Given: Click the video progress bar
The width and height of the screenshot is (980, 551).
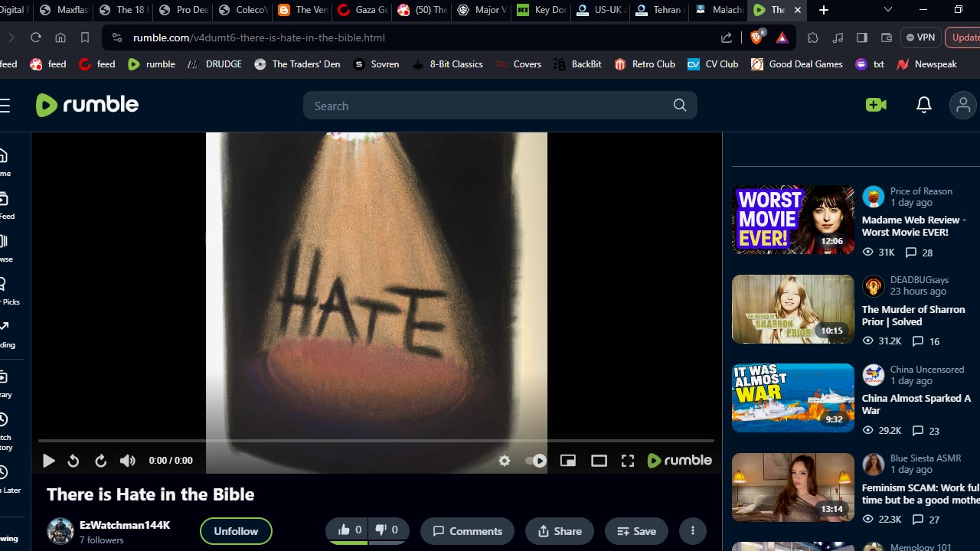Looking at the screenshot, I should click(x=376, y=441).
